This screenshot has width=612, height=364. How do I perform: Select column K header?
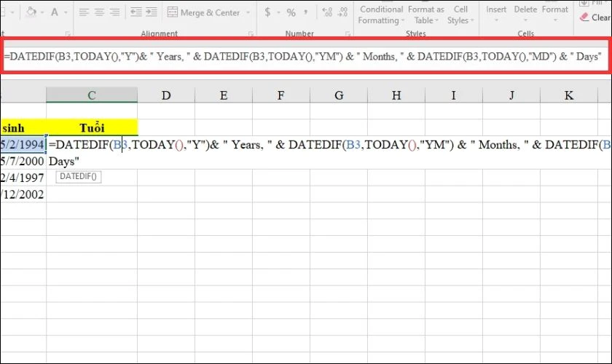569,95
